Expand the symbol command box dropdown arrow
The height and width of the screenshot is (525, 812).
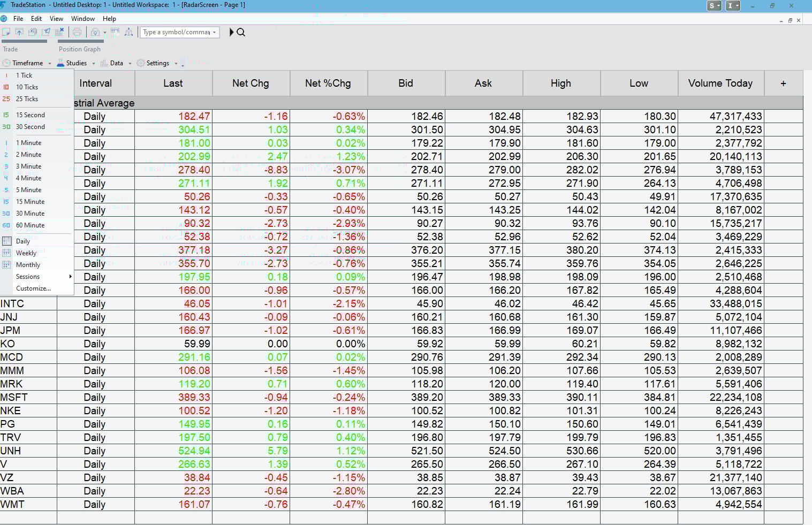click(214, 32)
